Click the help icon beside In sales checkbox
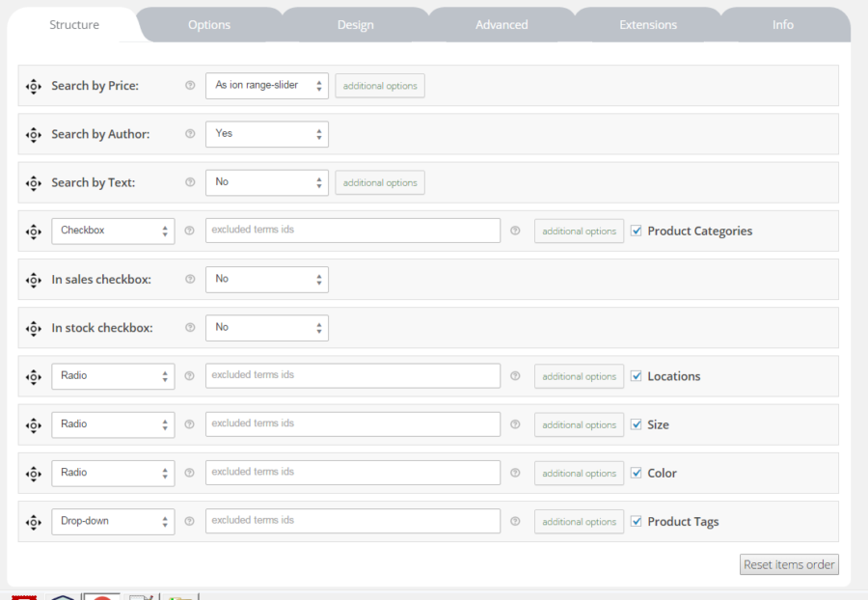868x600 pixels. pos(189,279)
